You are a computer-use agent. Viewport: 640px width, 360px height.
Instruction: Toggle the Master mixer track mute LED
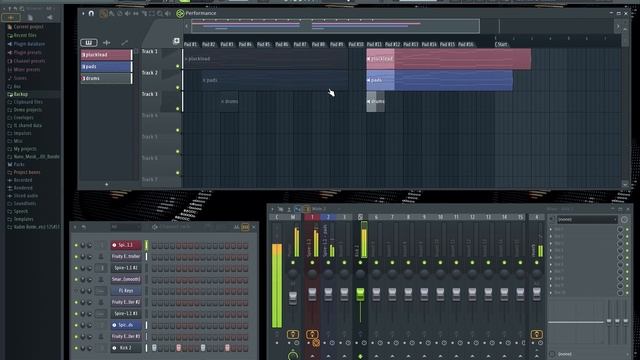click(293, 263)
